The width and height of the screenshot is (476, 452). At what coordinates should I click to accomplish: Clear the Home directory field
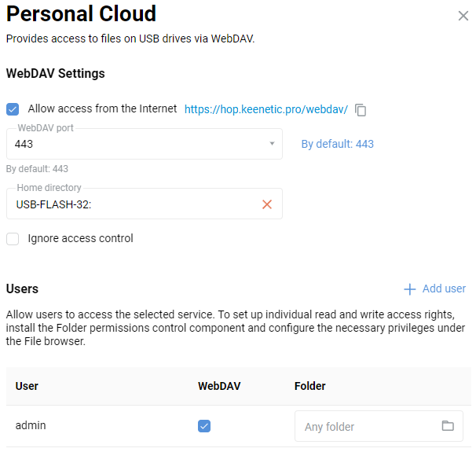[x=267, y=204]
